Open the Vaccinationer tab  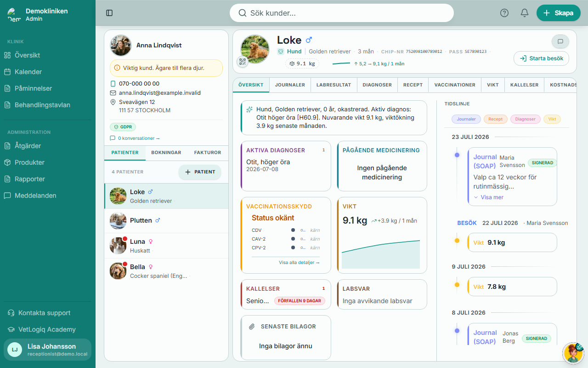[x=455, y=85]
